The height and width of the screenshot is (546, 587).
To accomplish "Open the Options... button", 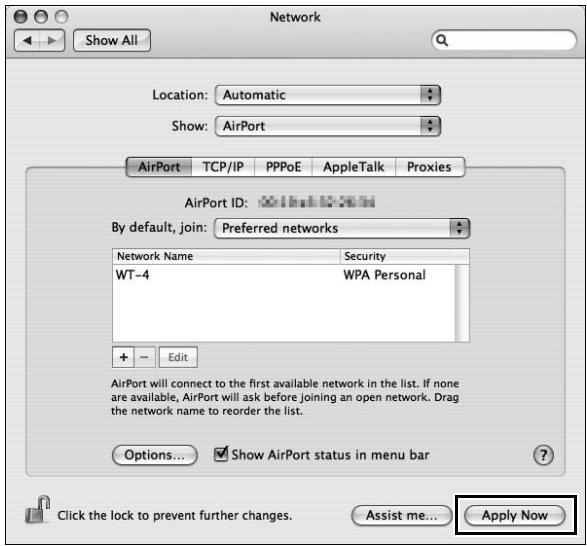I will [155, 455].
